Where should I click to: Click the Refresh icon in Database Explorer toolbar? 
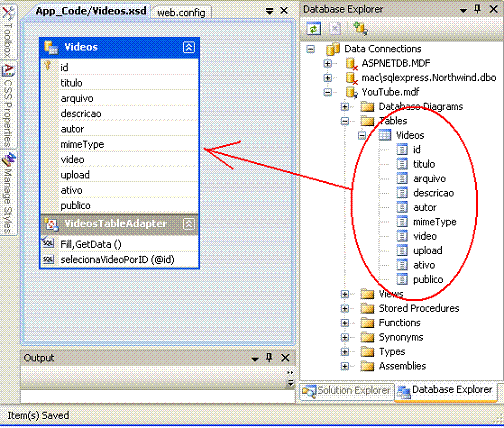pos(313,29)
